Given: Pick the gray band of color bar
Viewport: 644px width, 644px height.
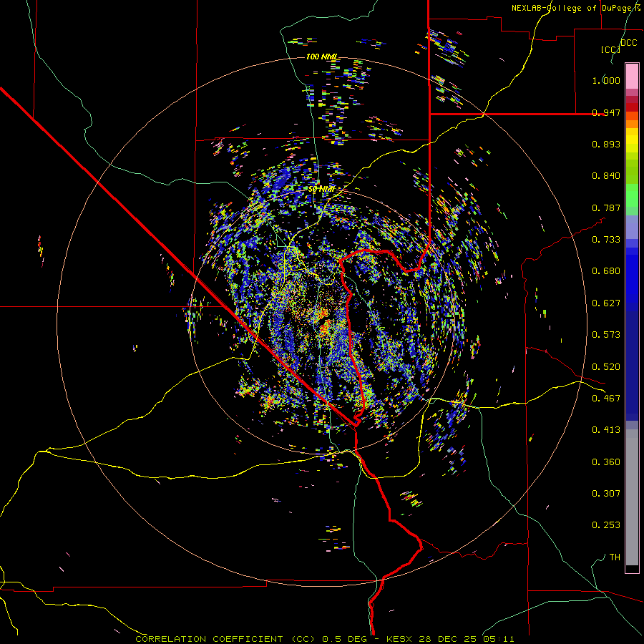Looking at the screenshot, I should pyautogui.click(x=632, y=497).
